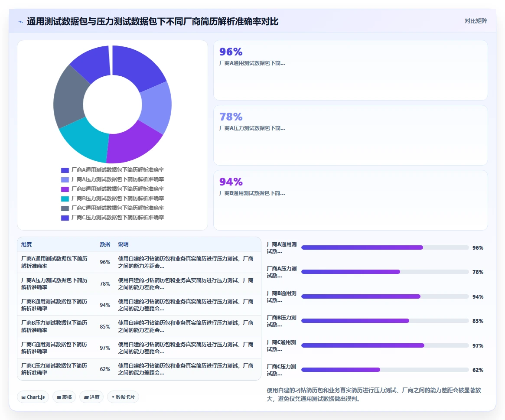Screen dimensions: 505x420
Task: Click the 厂商C压力测试 62% progress bar
Action: pos(385,370)
